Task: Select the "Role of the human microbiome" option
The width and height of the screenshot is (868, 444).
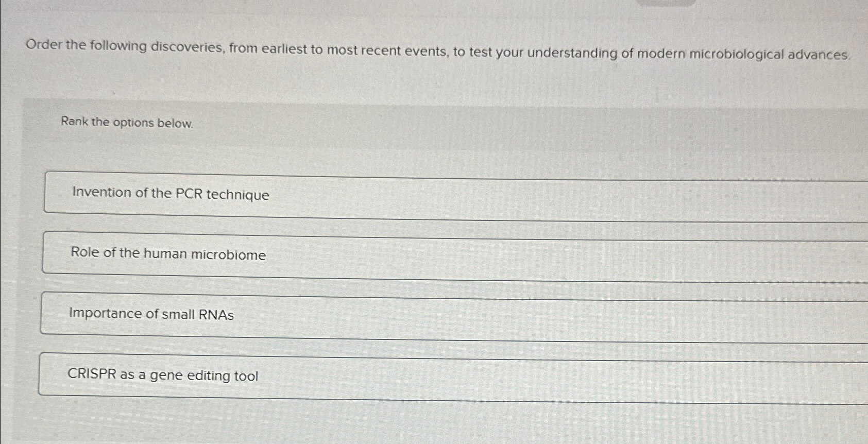Action: pyautogui.click(x=168, y=254)
